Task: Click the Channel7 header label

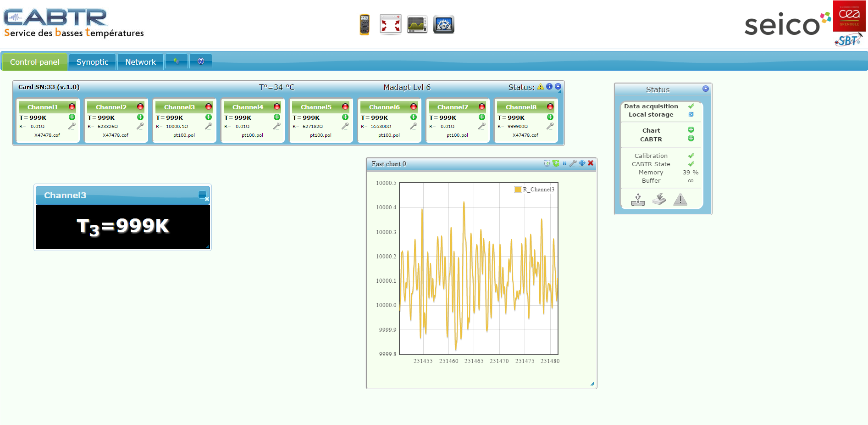Action: (x=453, y=107)
